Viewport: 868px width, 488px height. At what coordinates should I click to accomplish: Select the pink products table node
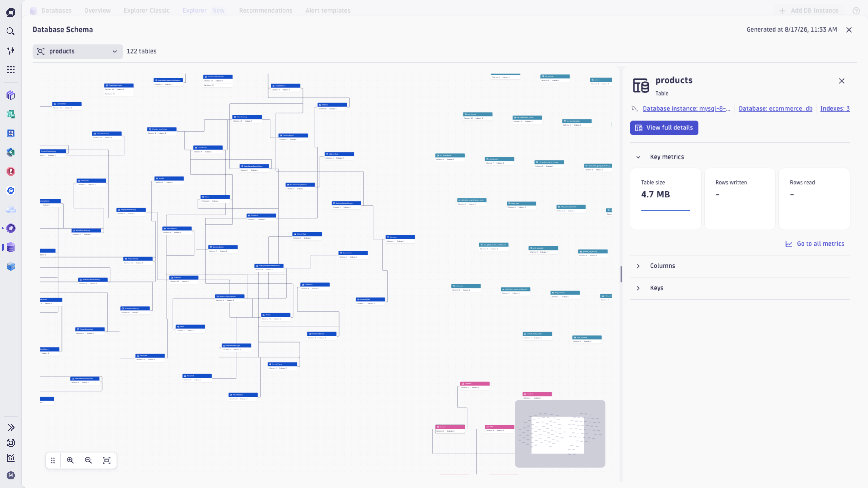tap(450, 429)
